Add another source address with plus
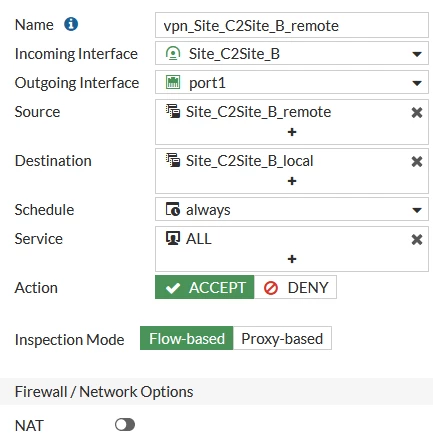 click(292, 132)
